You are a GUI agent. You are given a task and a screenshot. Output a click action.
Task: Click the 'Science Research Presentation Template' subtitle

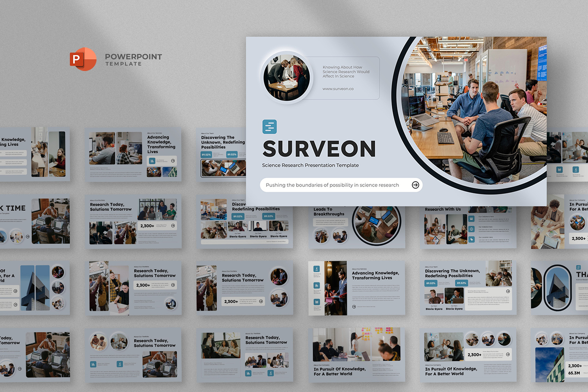(310, 165)
